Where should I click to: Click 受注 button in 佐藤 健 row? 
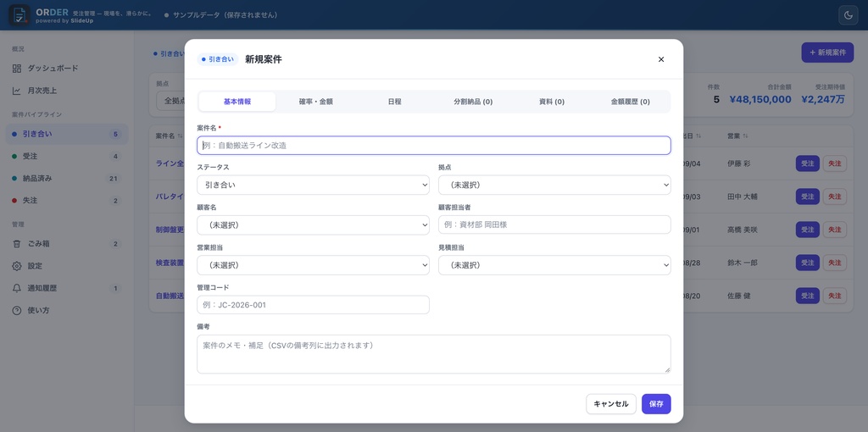click(x=808, y=296)
